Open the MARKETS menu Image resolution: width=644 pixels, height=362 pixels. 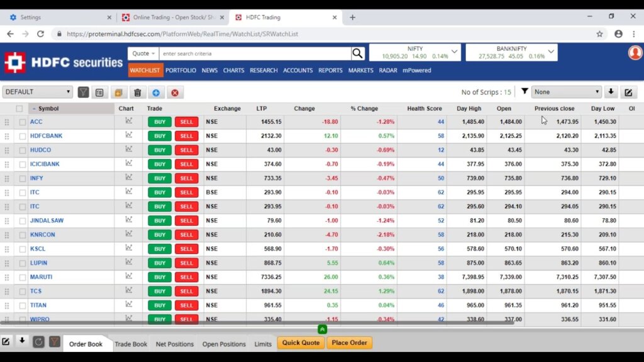pyautogui.click(x=360, y=70)
